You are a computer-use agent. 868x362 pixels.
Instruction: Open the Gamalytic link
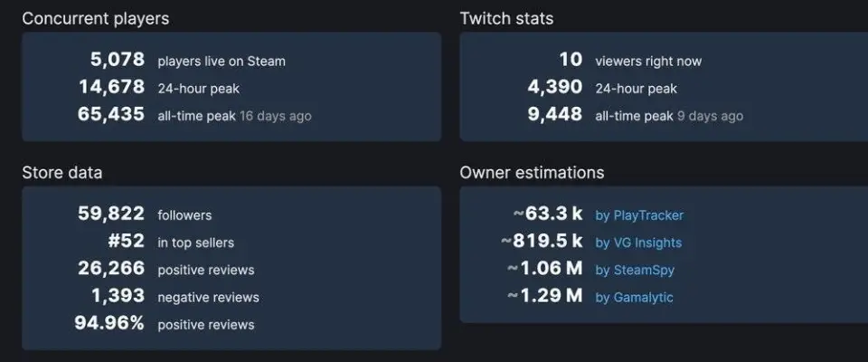[634, 297]
